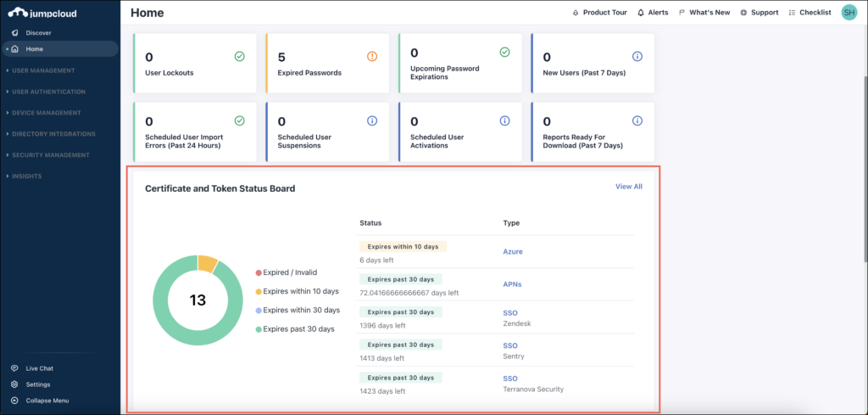Image resolution: width=868 pixels, height=415 pixels.
Task: Click the User Lockouts green check icon
Action: coord(240,56)
